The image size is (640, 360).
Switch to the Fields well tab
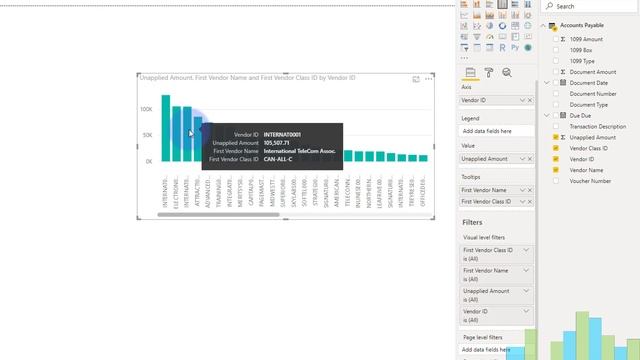click(x=470, y=73)
